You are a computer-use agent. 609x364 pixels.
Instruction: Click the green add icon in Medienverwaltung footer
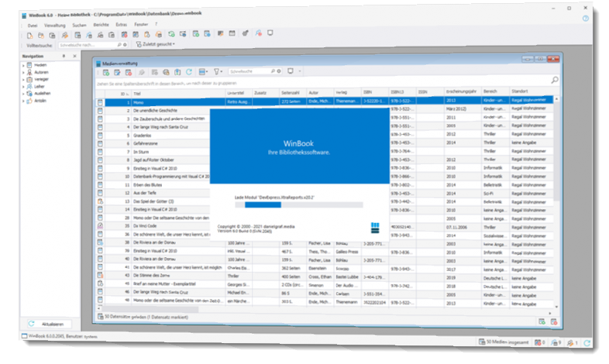click(x=542, y=321)
